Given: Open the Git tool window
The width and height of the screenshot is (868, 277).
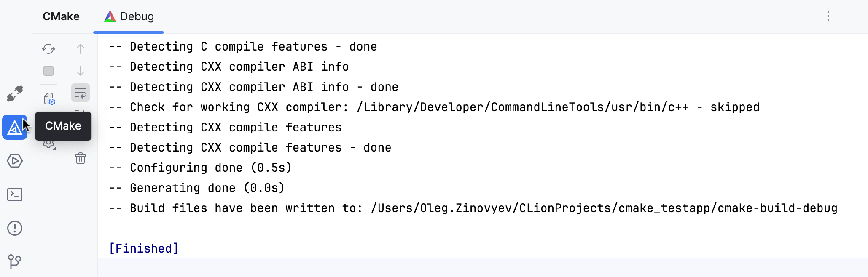Looking at the screenshot, I should pyautogui.click(x=15, y=261).
